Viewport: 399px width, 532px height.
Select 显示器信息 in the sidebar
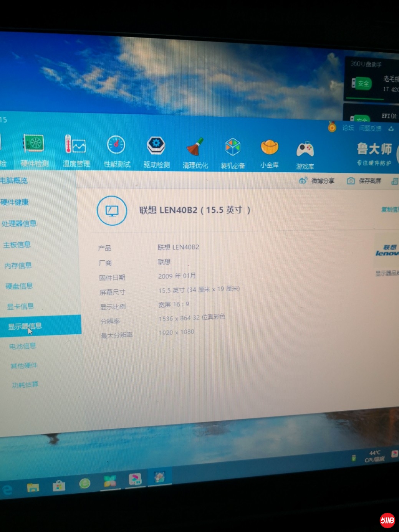40,325
